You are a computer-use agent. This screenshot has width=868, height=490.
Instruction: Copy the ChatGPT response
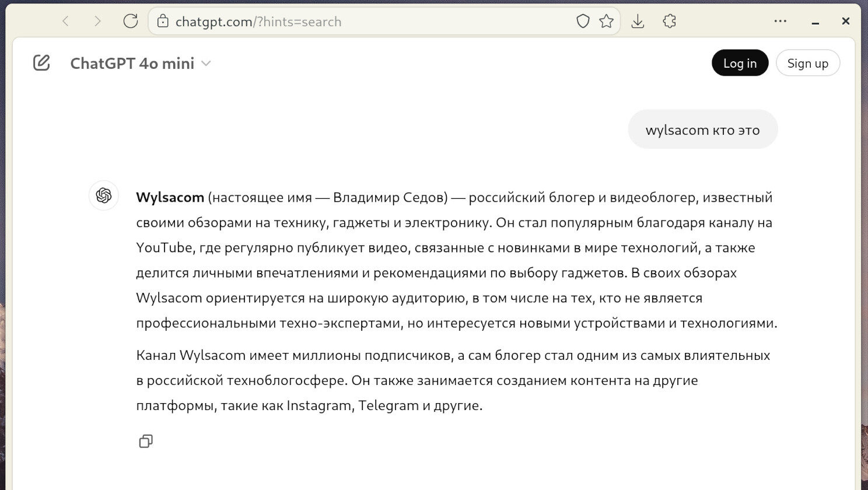tap(146, 441)
